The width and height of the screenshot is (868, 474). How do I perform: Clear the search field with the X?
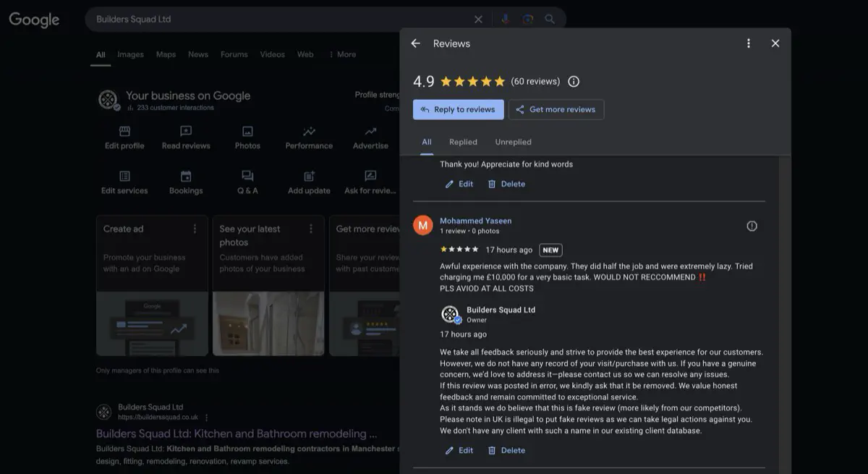click(478, 20)
